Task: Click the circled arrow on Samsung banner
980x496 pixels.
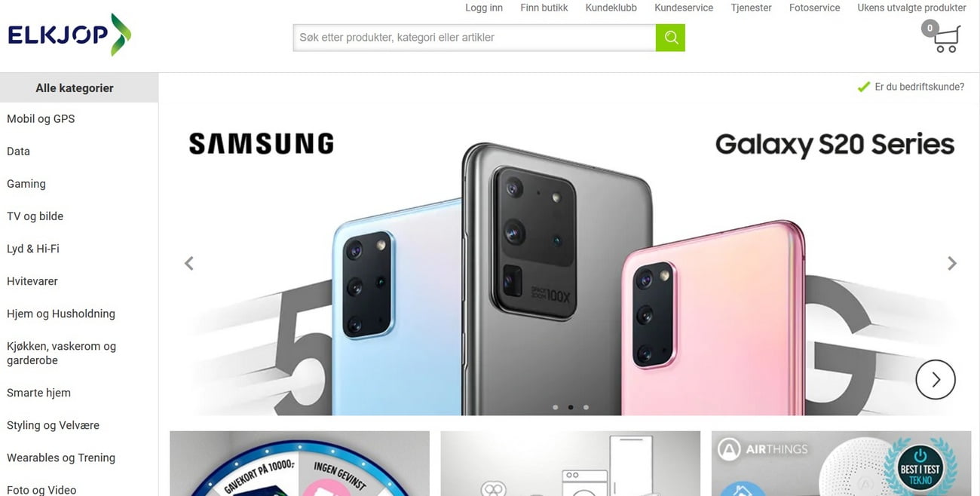Action: click(x=936, y=380)
